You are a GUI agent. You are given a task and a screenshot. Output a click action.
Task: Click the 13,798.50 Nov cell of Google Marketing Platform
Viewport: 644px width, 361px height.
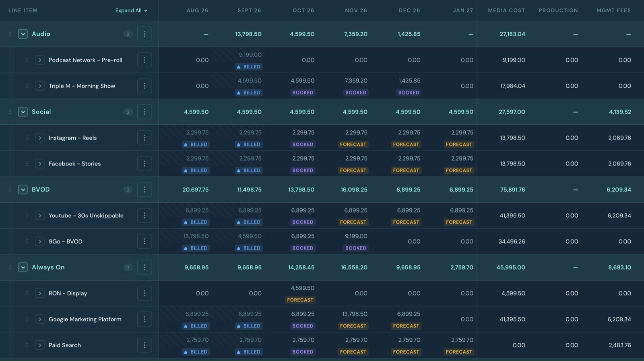(x=355, y=314)
